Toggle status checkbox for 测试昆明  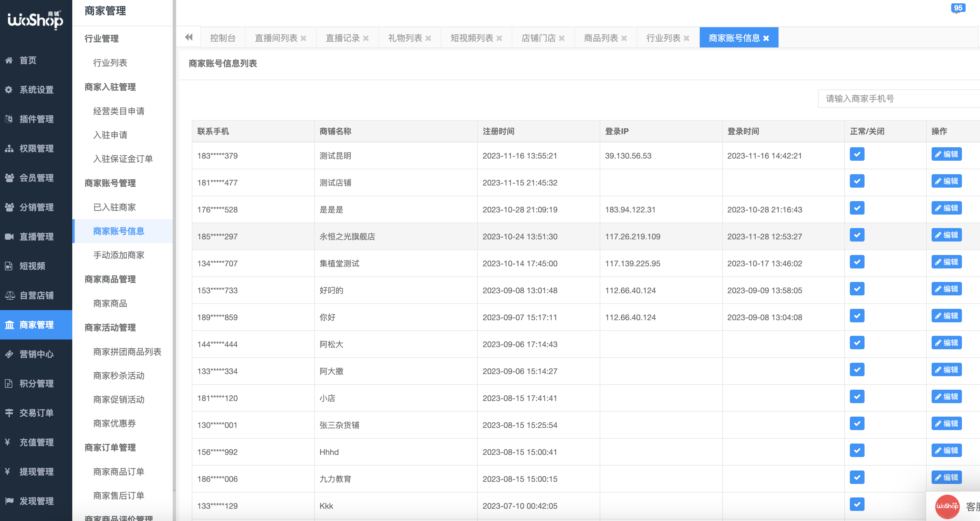point(857,154)
